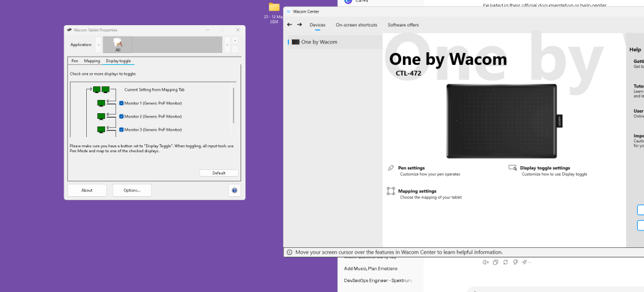Click the Mapping settings square icon

tap(390, 191)
